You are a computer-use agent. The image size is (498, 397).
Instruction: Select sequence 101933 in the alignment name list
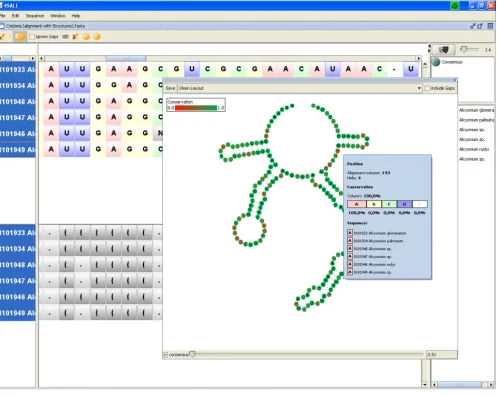18,69
